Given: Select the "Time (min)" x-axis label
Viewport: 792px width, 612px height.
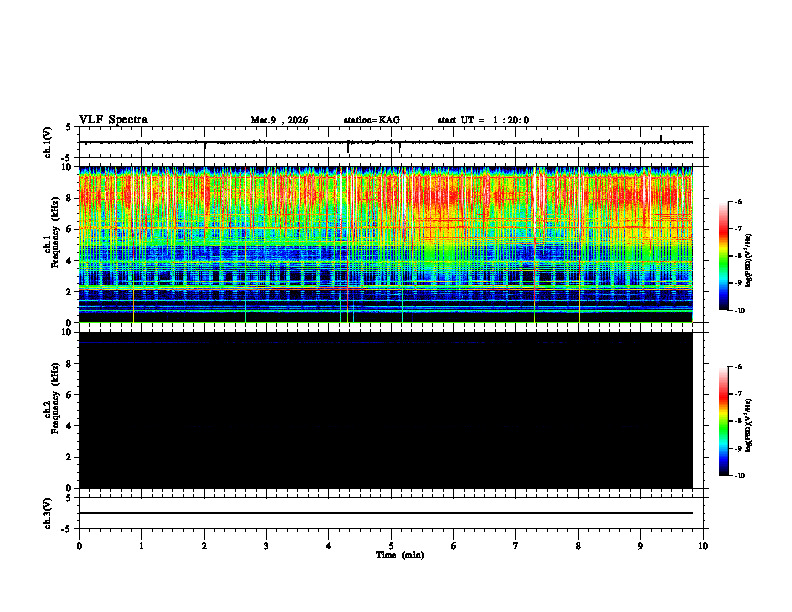Looking at the screenshot, I should click(400, 555).
